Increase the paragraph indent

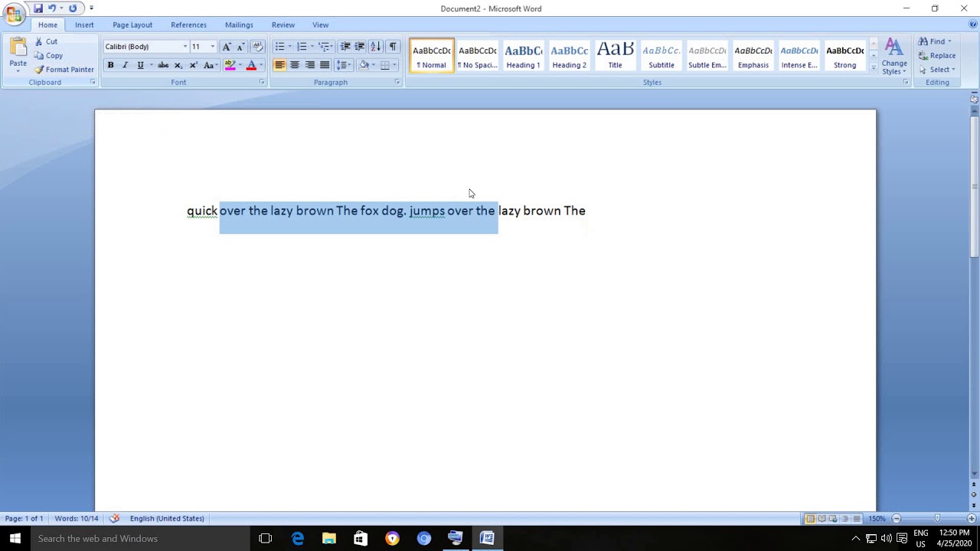click(360, 47)
